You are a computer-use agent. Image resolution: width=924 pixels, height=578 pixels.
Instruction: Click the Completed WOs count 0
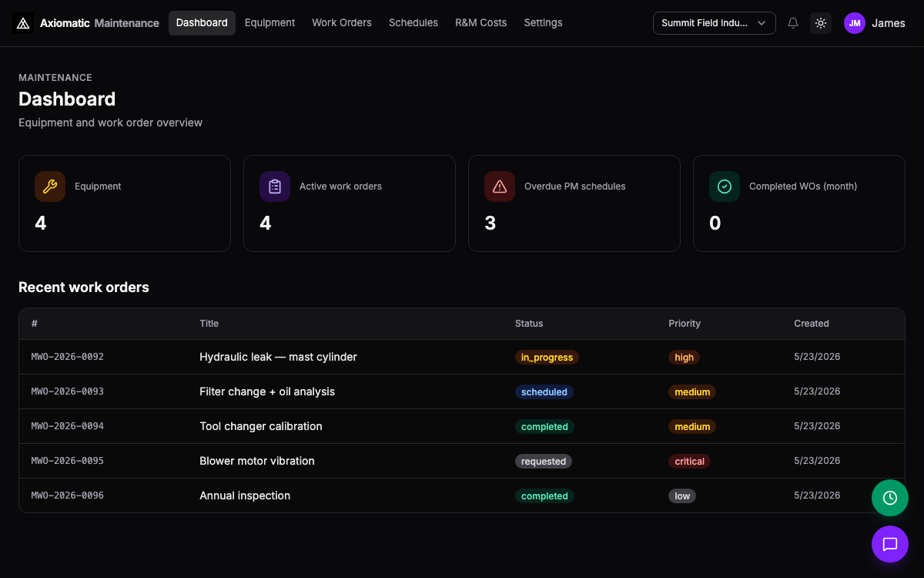(x=715, y=223)
